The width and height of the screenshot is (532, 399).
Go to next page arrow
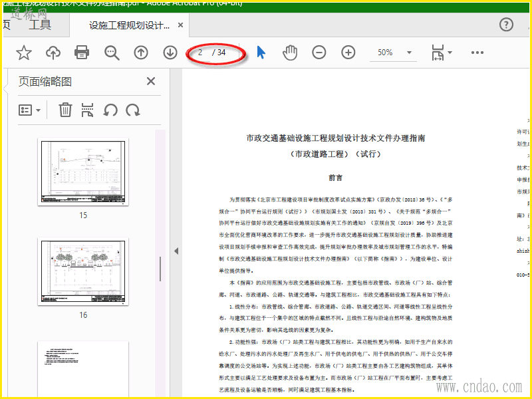170,53
